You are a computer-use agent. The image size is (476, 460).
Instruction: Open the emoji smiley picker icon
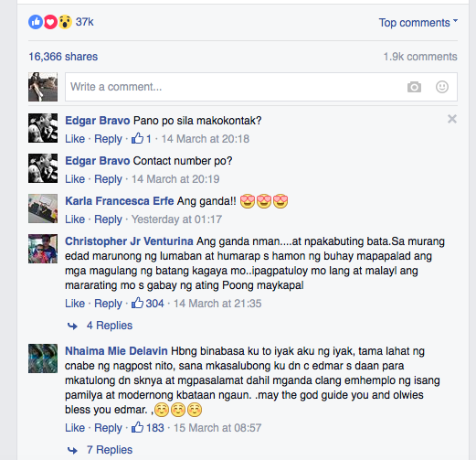[442, 87]
